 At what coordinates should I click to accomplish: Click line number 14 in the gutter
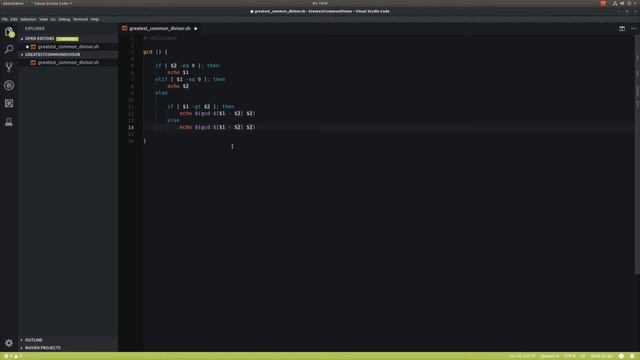pos(131,127)
